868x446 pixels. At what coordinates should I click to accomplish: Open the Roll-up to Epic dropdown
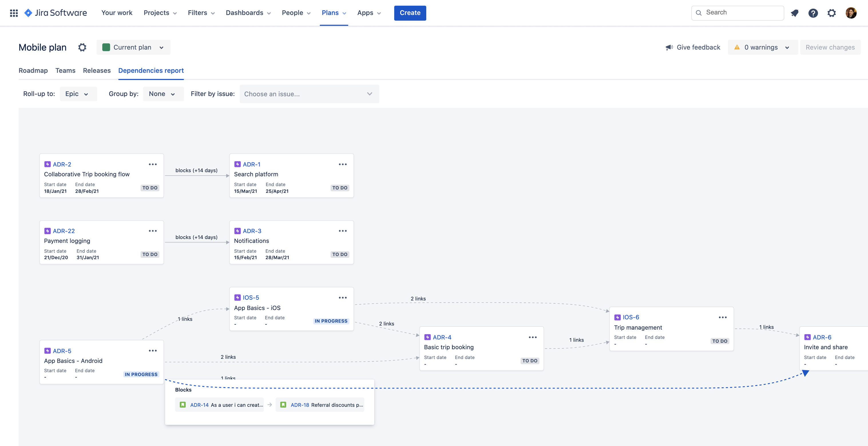click(78, 94)
